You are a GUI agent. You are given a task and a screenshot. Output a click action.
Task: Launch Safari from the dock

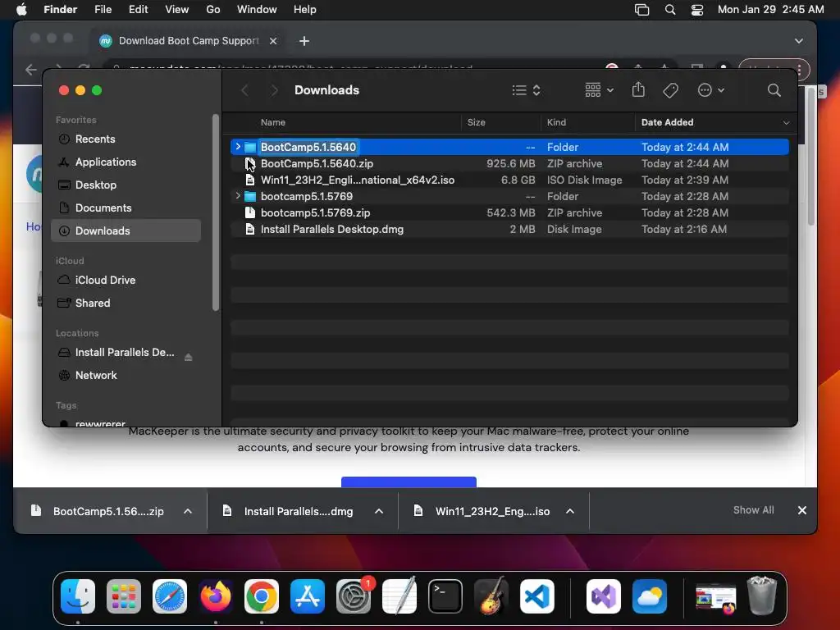click(170, 596)
